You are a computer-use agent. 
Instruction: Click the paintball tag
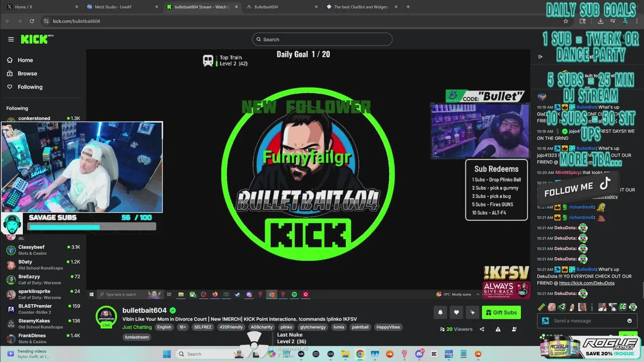coord(360,327)
